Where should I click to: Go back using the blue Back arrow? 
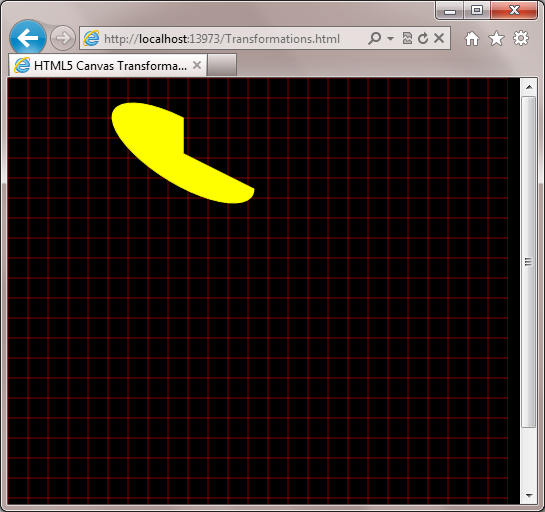(x=28, y=38)
